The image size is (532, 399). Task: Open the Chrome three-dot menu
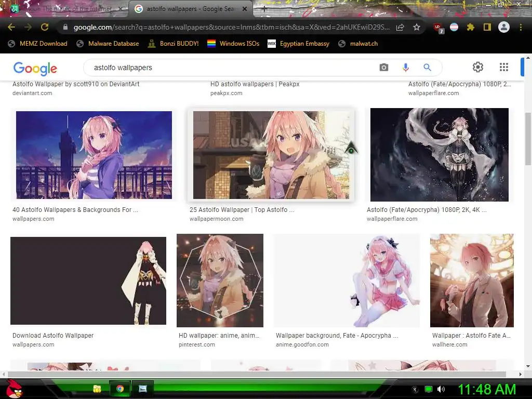point(521,27)
